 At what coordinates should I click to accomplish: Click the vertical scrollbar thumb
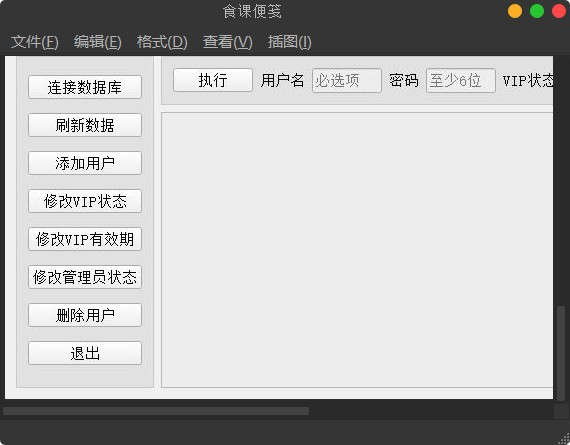(561, 353)
